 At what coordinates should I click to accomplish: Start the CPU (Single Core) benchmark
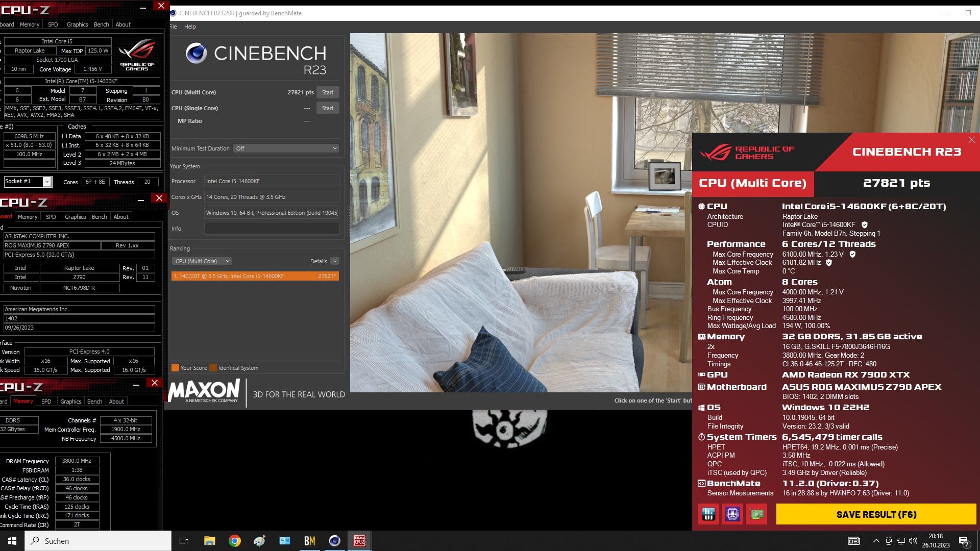(328, 108)
